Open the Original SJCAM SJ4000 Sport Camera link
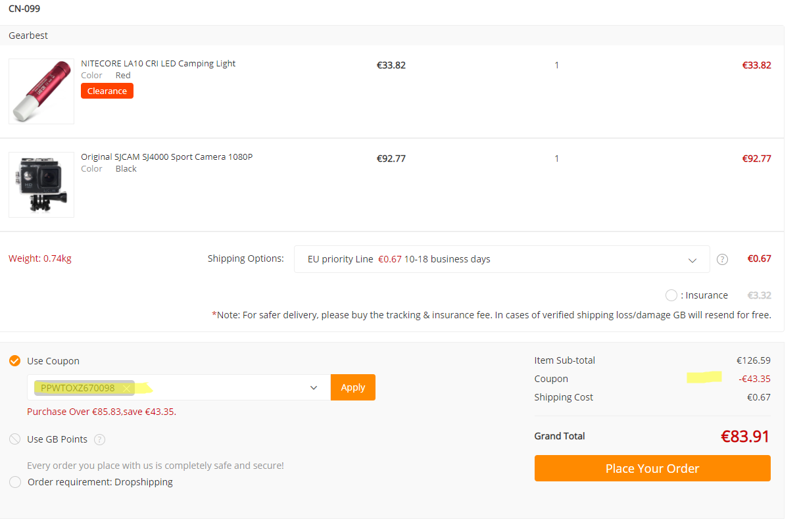Viewport: 799px width, 532px height. [166, 157]
